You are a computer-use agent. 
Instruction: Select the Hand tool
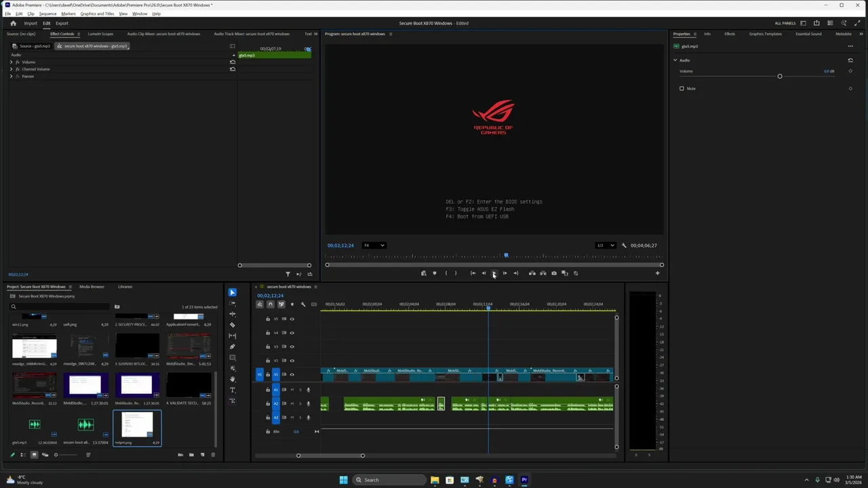click(232, 379)
